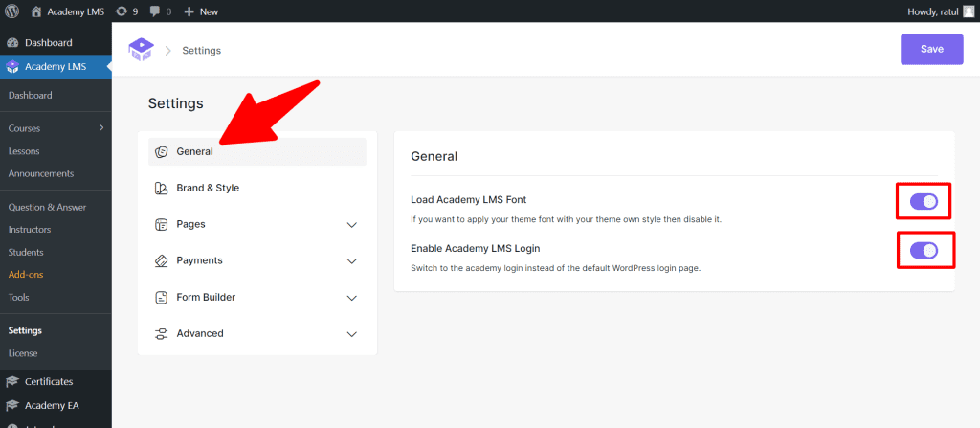
Task: Click the Certificates graduation cap icon
Action: click(x=12, y=382)
